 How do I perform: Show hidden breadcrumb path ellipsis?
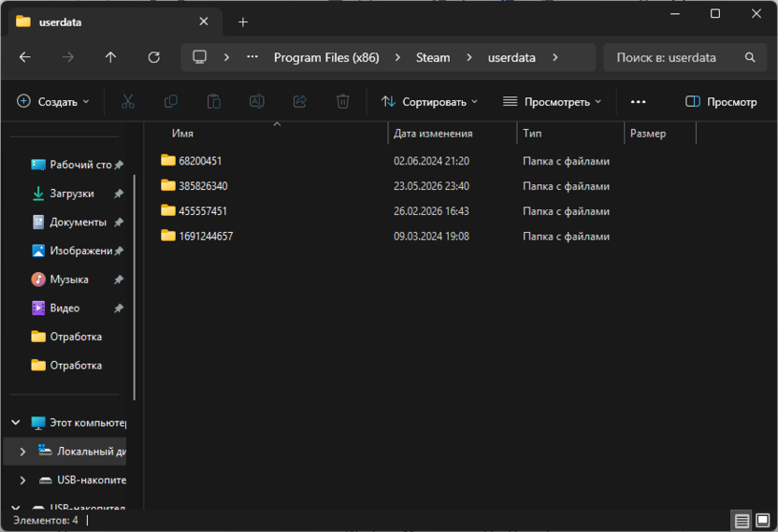(252, 57)
